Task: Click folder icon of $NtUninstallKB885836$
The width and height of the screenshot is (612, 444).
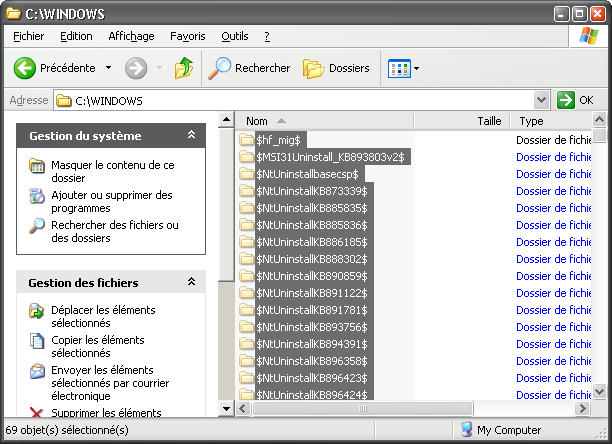Action: coord(246,225)
